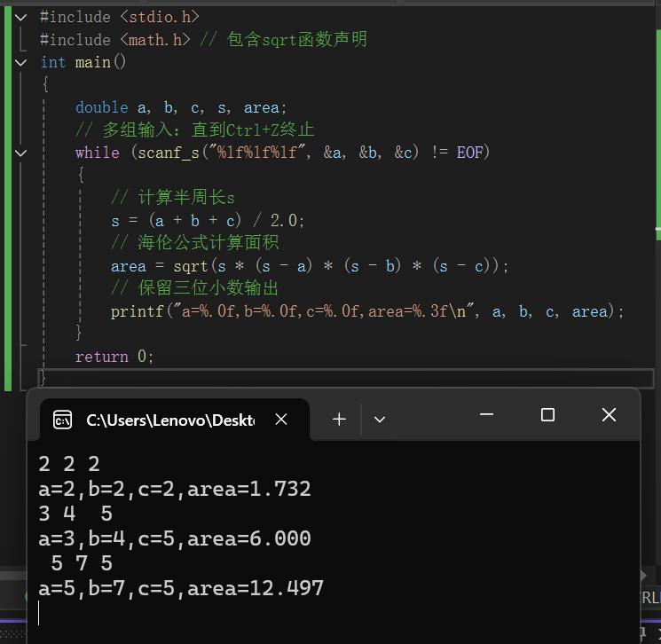661x644 pixels.
Task: Maximize the terminal window
Action: (547, 415)
